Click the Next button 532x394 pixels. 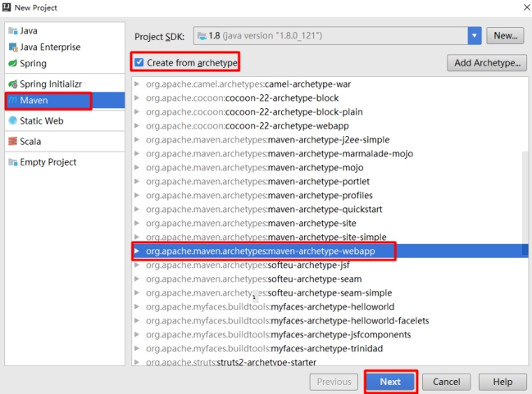390,382
